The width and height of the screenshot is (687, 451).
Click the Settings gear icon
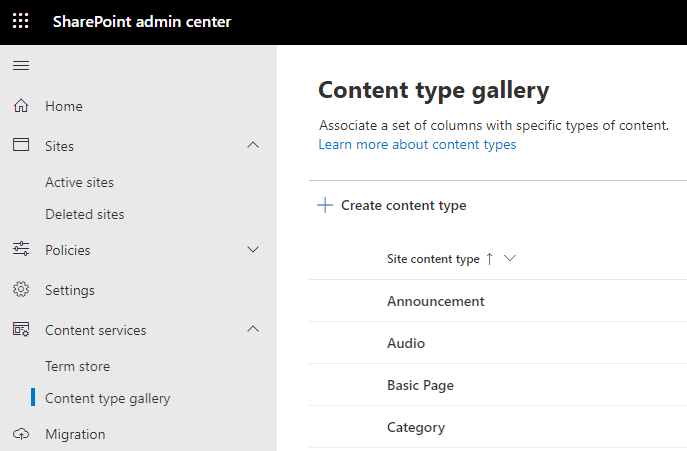21,290
